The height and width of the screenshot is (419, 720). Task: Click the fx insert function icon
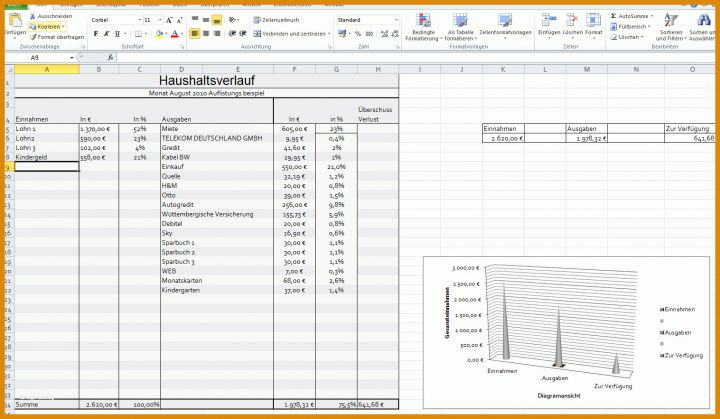(x=110, y=57)
